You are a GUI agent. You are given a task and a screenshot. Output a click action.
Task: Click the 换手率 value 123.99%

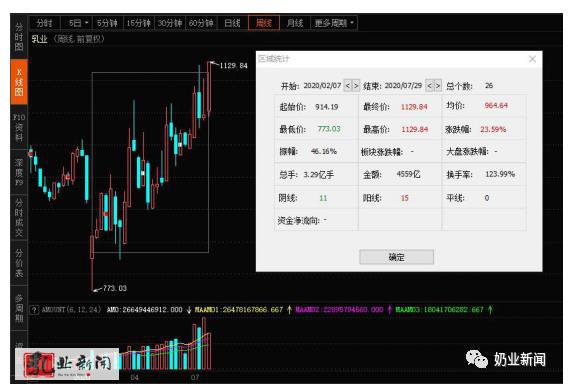point(500,174)
